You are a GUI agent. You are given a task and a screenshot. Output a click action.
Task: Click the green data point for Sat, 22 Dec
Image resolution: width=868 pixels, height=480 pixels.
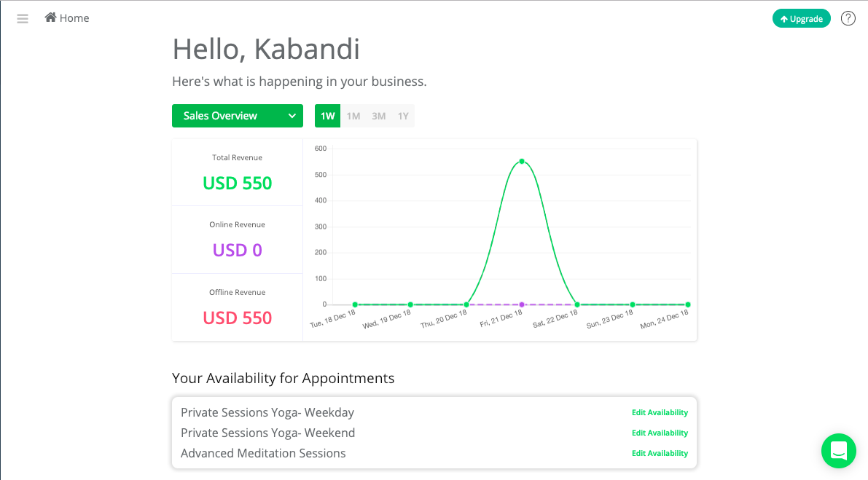click(x=576, y=304)
